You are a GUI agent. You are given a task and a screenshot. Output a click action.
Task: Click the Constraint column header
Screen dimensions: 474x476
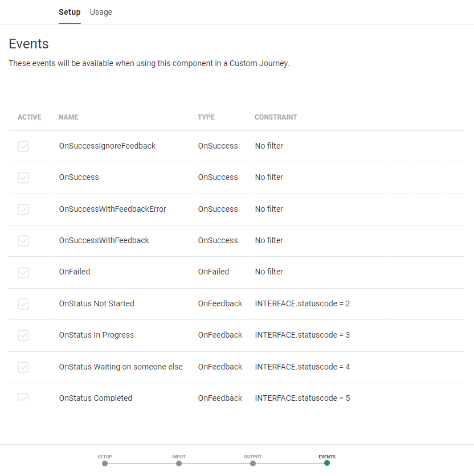point(276,117)
